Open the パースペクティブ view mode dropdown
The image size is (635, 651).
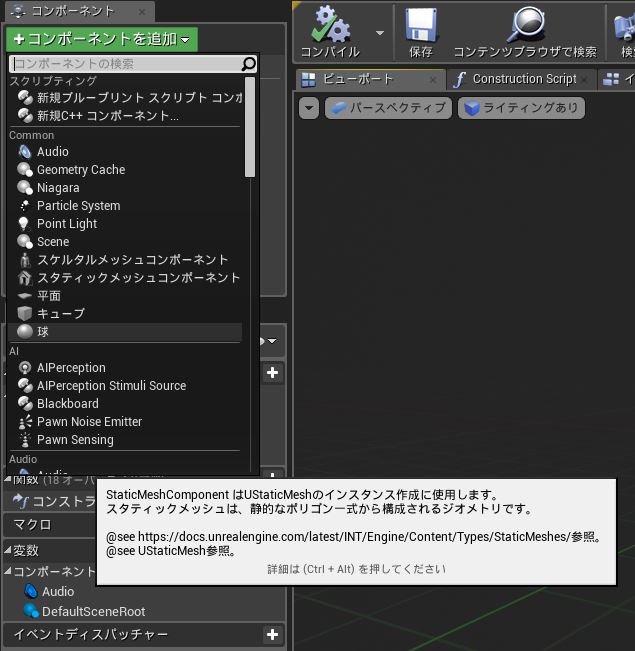pyautogui.click(x=388, y=108)
